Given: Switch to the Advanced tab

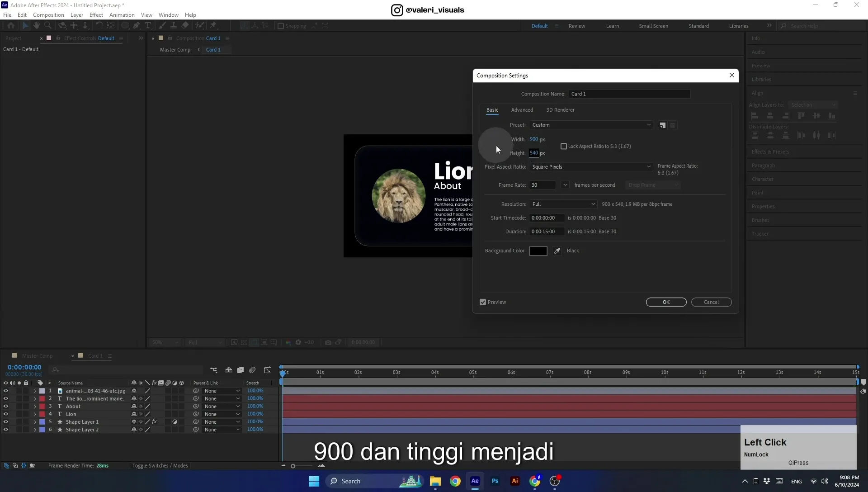Looking at the screenshot, I should (522, 110).
